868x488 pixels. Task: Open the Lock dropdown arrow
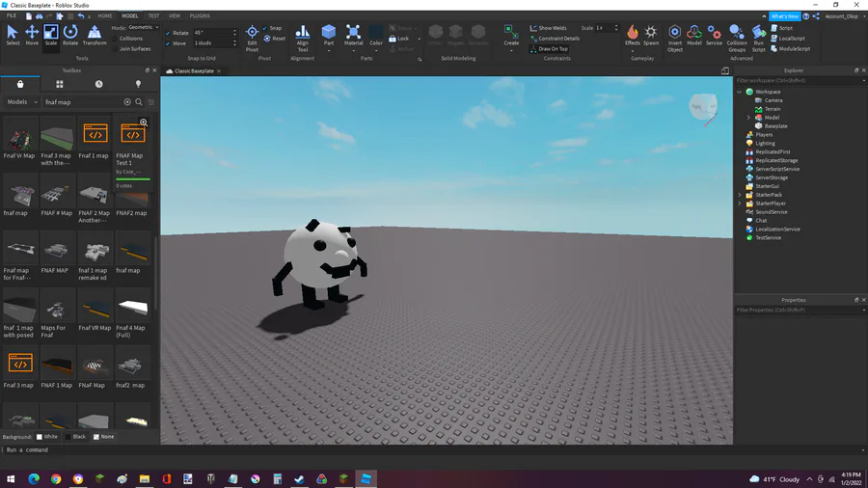point(420,39)
